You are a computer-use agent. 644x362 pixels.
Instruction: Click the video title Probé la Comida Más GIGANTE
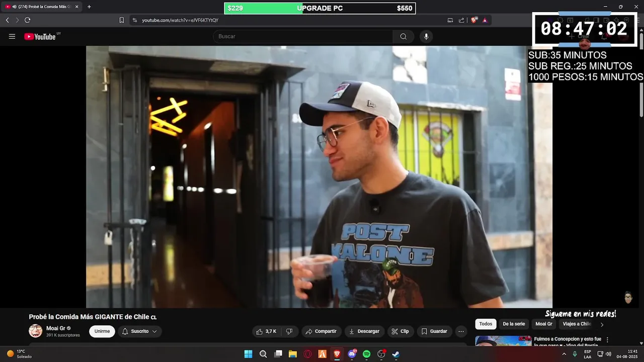[93, 317]
